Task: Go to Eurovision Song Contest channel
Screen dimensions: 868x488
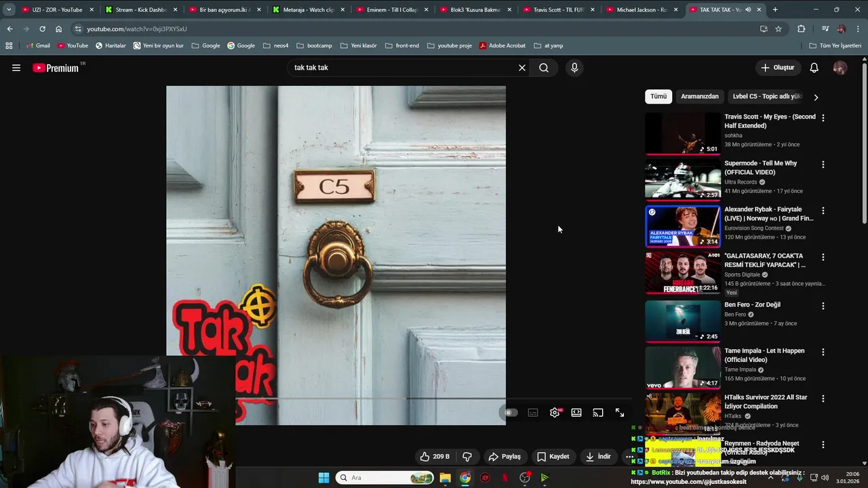Action: [x=753, y=228]
